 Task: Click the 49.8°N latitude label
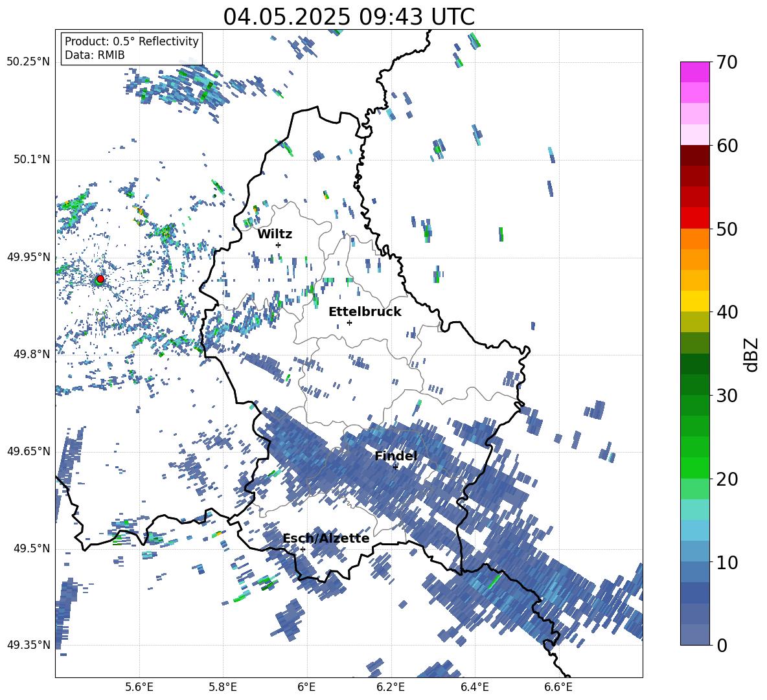tap(31, 354)
